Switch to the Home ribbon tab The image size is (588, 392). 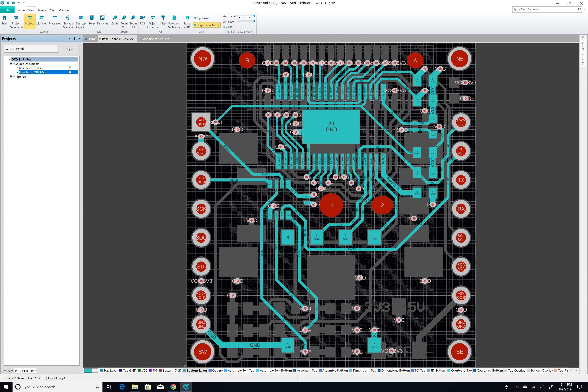[x=21, y=10]
